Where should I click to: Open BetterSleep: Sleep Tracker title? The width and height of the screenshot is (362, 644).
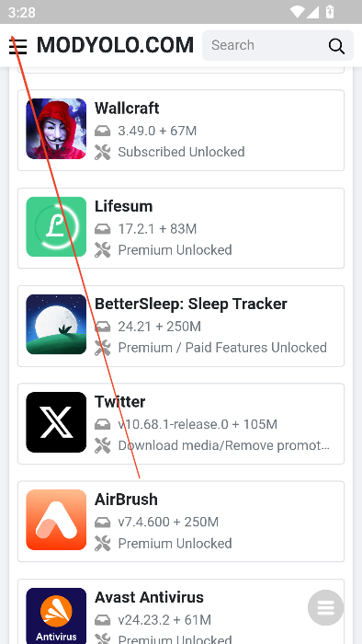tap(190, 304)
